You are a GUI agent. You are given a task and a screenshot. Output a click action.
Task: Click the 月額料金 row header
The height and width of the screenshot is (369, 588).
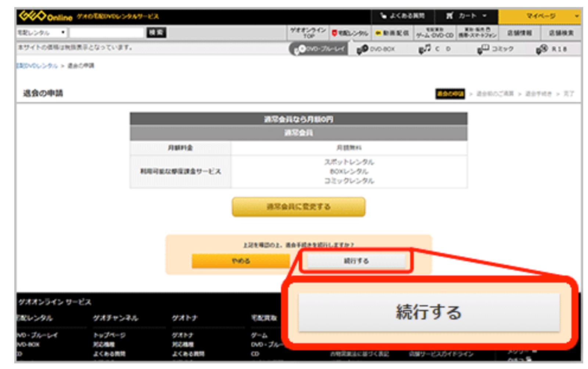[x=180, y=148]
